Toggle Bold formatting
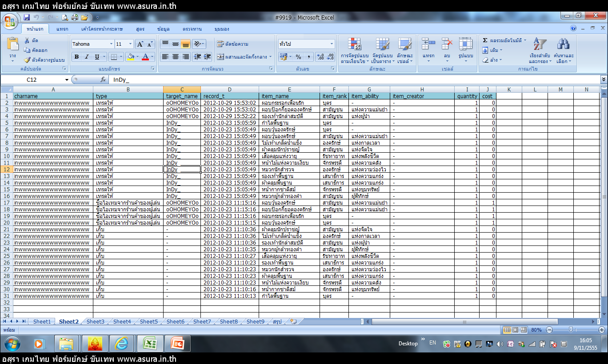This screenshot has width=608, height=364. click(x=76, y=57)
